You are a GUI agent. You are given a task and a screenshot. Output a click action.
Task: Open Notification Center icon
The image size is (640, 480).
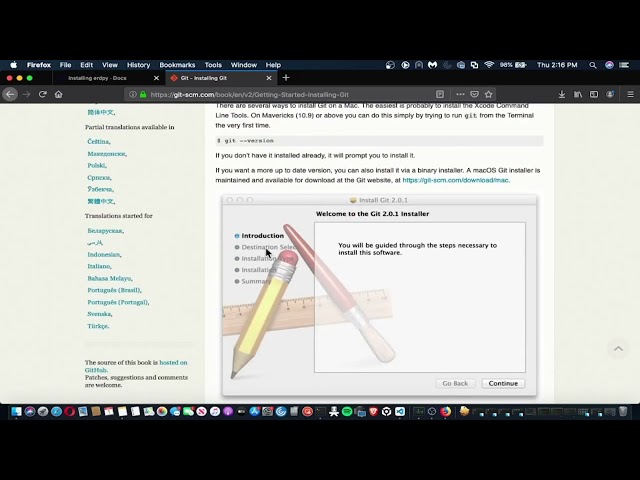click(624, 65)
